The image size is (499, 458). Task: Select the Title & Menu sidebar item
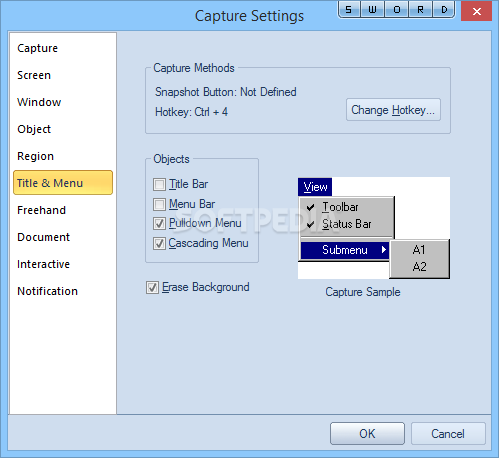(63, 183)
